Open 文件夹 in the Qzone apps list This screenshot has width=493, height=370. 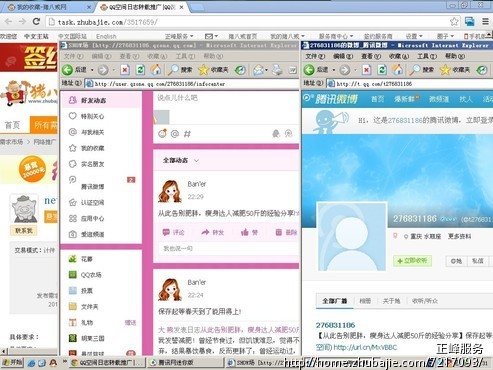click(83, 307)
